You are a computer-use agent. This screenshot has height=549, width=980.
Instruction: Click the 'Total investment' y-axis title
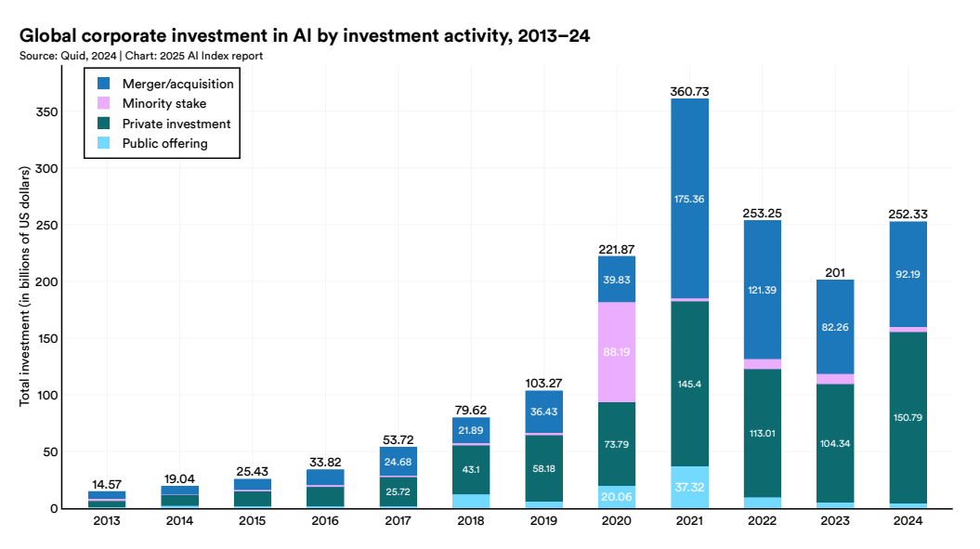point(25,286)
